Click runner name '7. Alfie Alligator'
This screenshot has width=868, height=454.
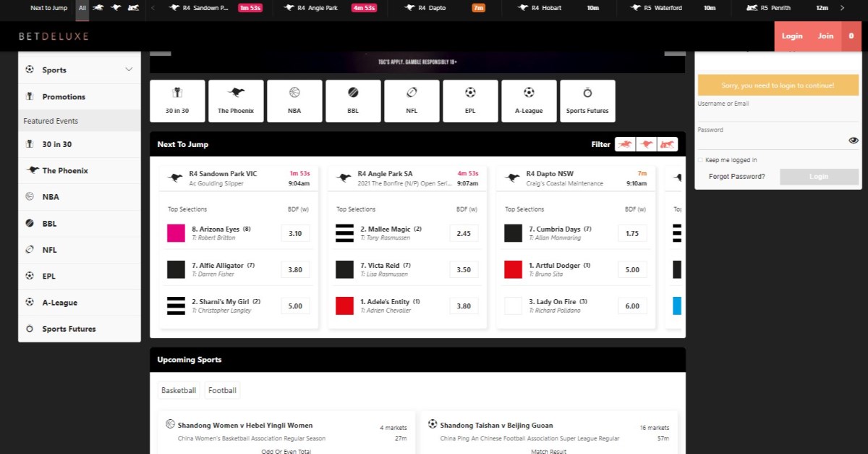[x=218, y=266]
